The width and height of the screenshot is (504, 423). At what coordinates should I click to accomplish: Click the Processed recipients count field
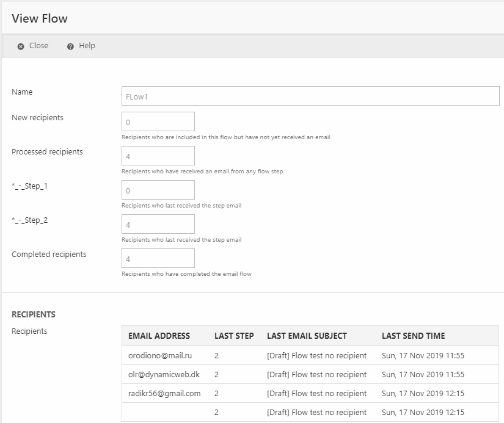pyautogui.click(x=158, y=156)
